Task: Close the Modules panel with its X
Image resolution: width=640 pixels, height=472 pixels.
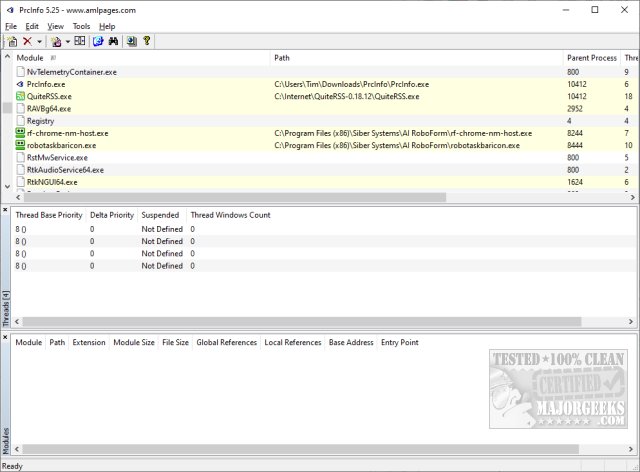Action: coord(5,337)
